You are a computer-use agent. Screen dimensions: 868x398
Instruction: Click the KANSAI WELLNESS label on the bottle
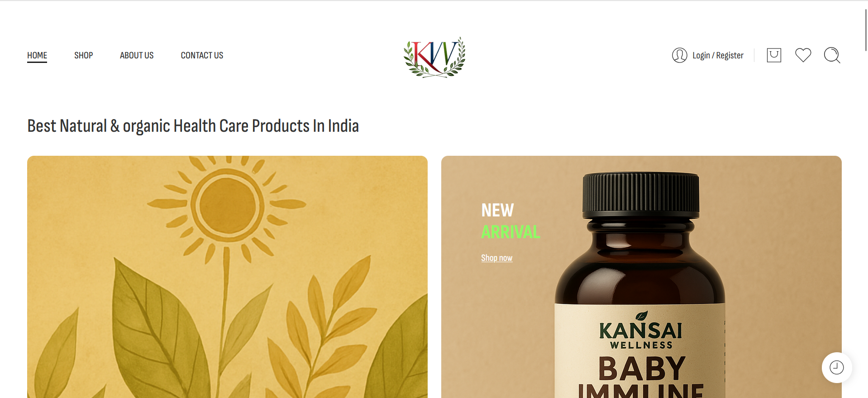tap(640, 335)
